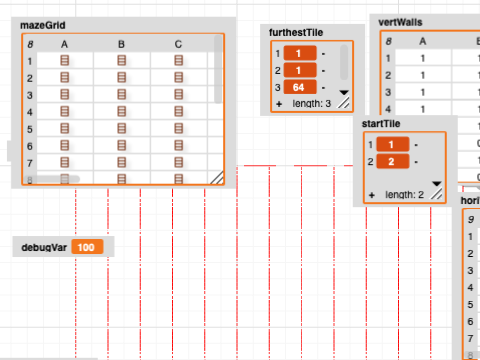The width and height of the screenshot is (480, 360).
Task: Open list icon in mazeGrid row 7 column A
Action: point(65,163)
